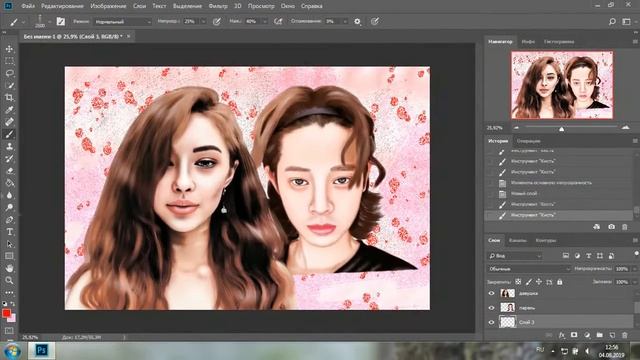Open blend mode dropdown Обычные

tap(529, 269)
